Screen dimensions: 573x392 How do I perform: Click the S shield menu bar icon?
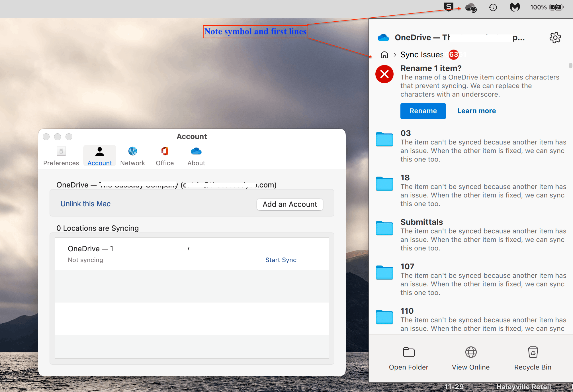click(449, 7)
